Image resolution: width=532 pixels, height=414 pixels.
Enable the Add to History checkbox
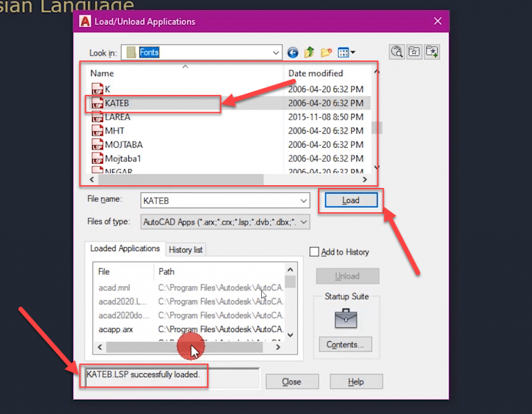(314, 252)
